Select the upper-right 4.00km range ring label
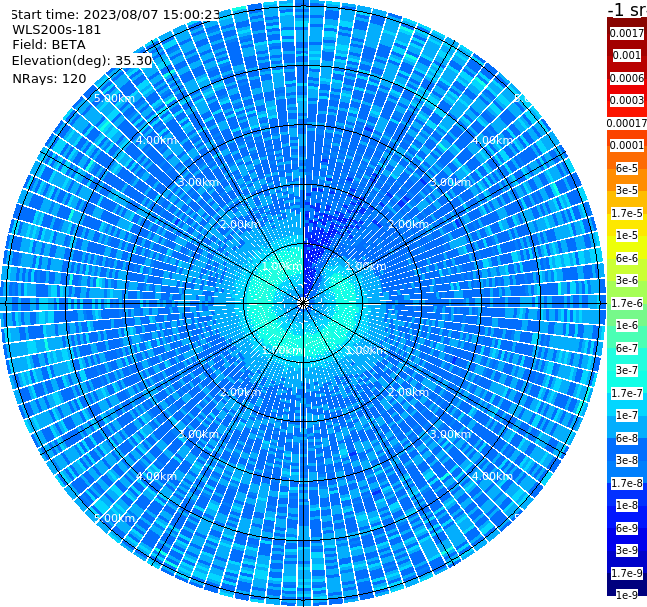This screenshot has height=607, width=647. click(492, 140)
